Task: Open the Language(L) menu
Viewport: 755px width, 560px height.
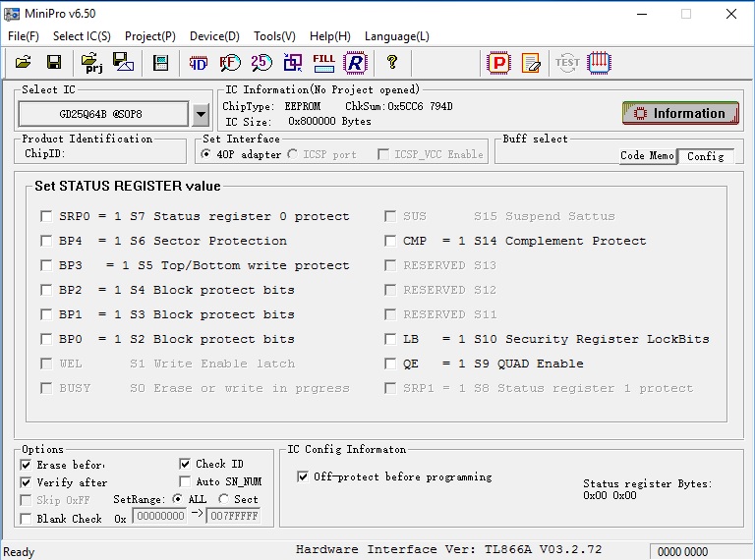Action: [397, 36]
